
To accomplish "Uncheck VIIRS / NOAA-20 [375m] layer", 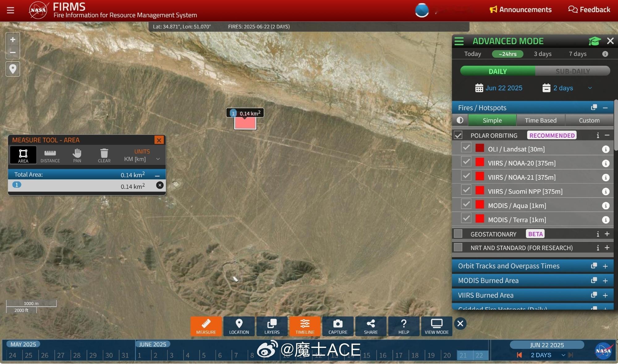I will point(466,161).
